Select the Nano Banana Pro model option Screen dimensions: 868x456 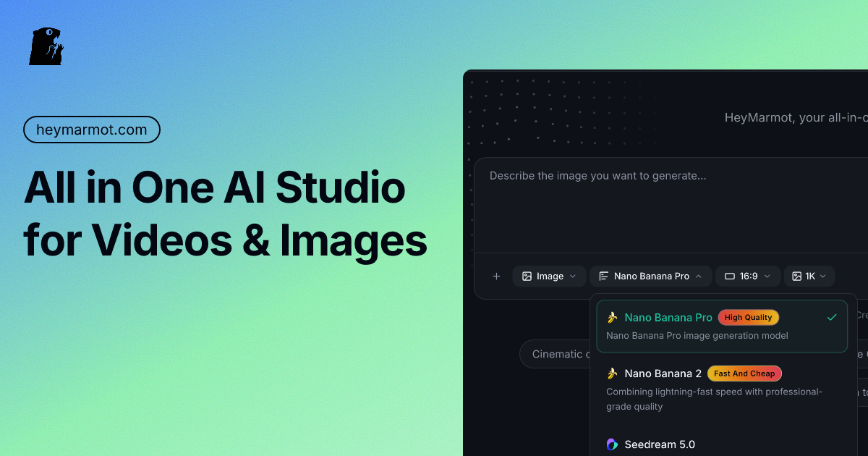coord(722,326)
